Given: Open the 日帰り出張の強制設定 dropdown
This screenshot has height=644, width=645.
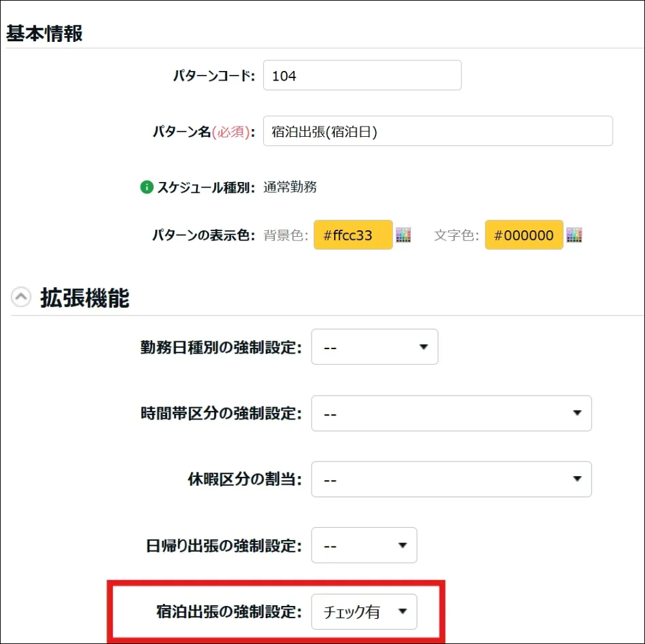Looking at the screenshot, I should (364, 545).
